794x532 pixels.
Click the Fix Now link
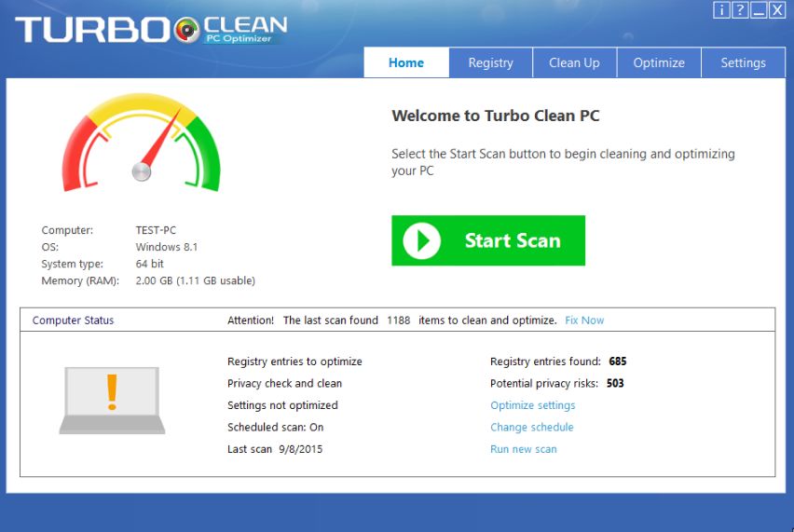click(584, 321)
